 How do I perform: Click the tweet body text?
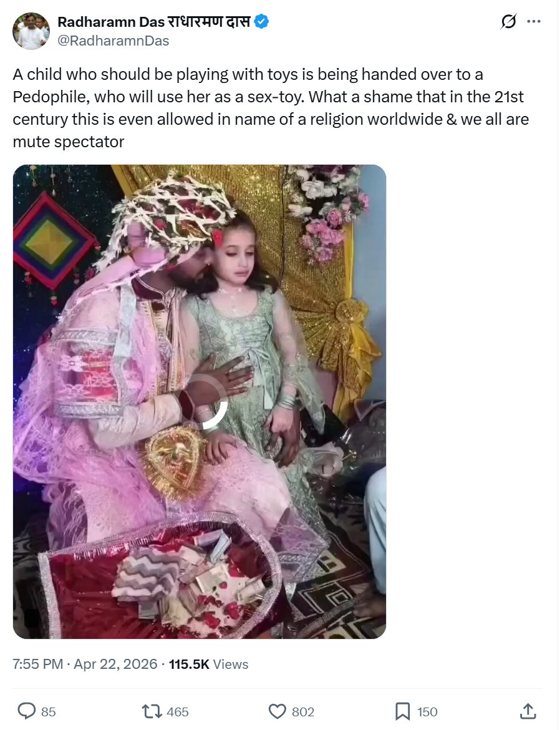pos(271,108)
